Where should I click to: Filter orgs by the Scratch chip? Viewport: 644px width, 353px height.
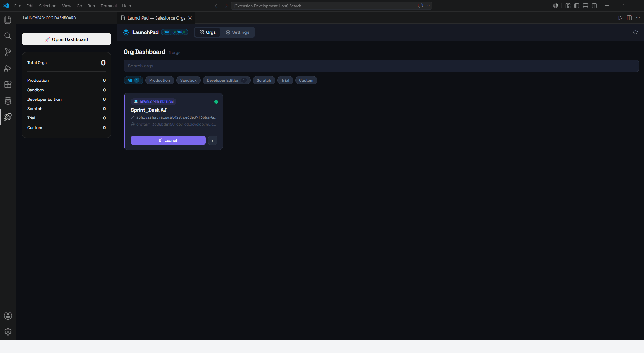pyautogui.click(x=264, y=80)
